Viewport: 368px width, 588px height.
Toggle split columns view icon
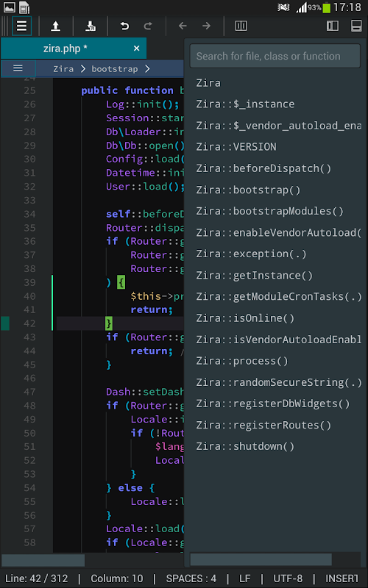point(241,26)
